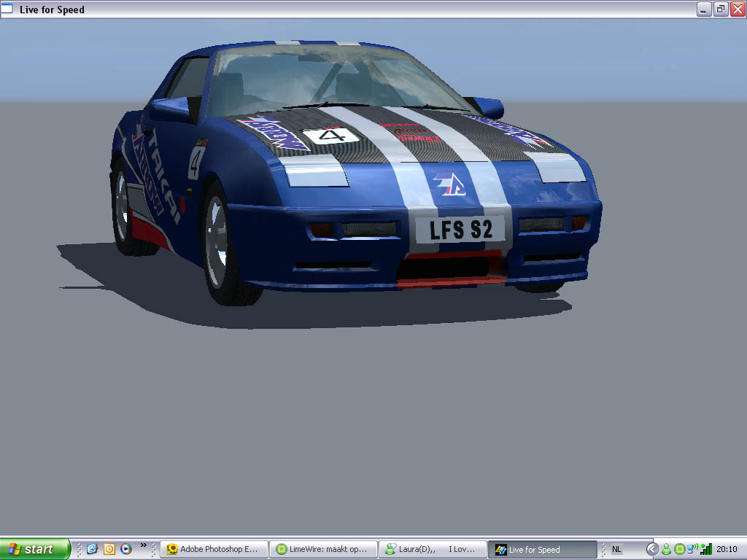
Task: Switch to the Adobe Photoshop Elements taskbar button
Action: tap(214, 549)
